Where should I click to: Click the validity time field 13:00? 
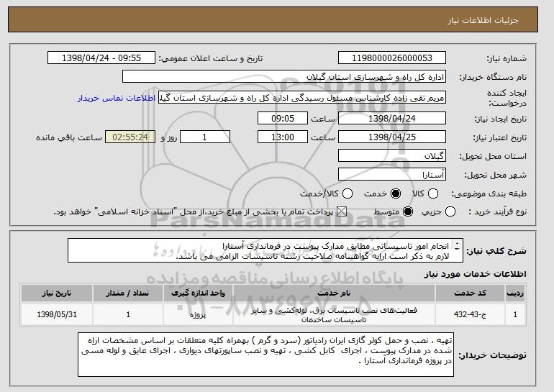[283, 137]
